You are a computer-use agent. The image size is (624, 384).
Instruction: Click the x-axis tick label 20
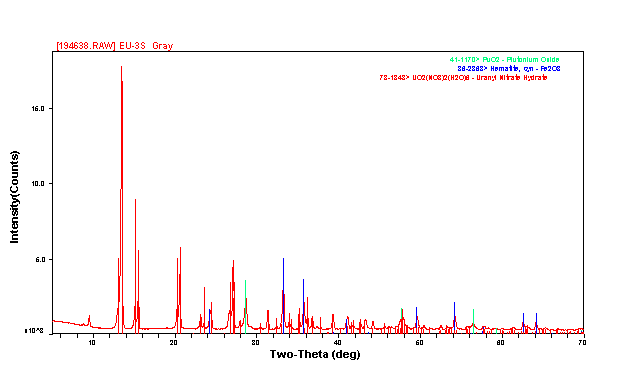174,343
